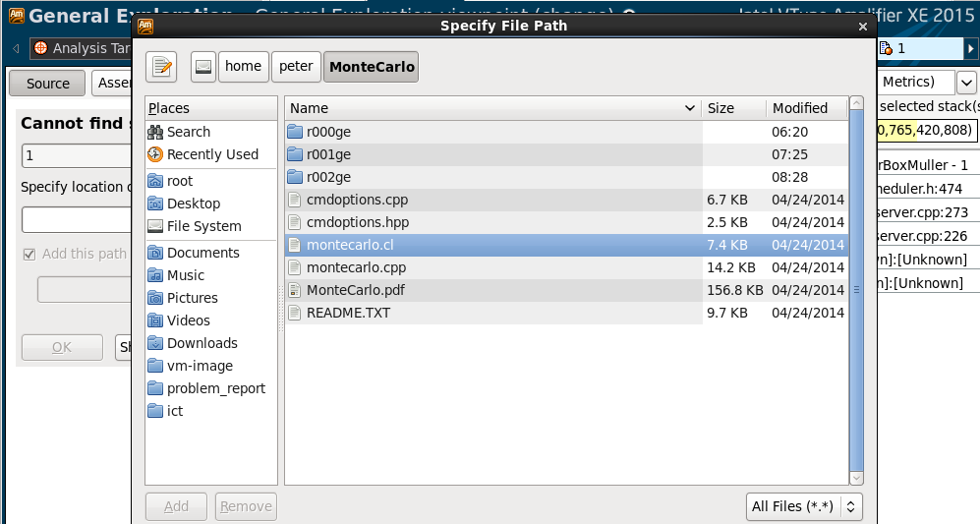This screenshot has width=980, height=524.
Task: Open the problem_report bookmark
Action: click(211, 387)
